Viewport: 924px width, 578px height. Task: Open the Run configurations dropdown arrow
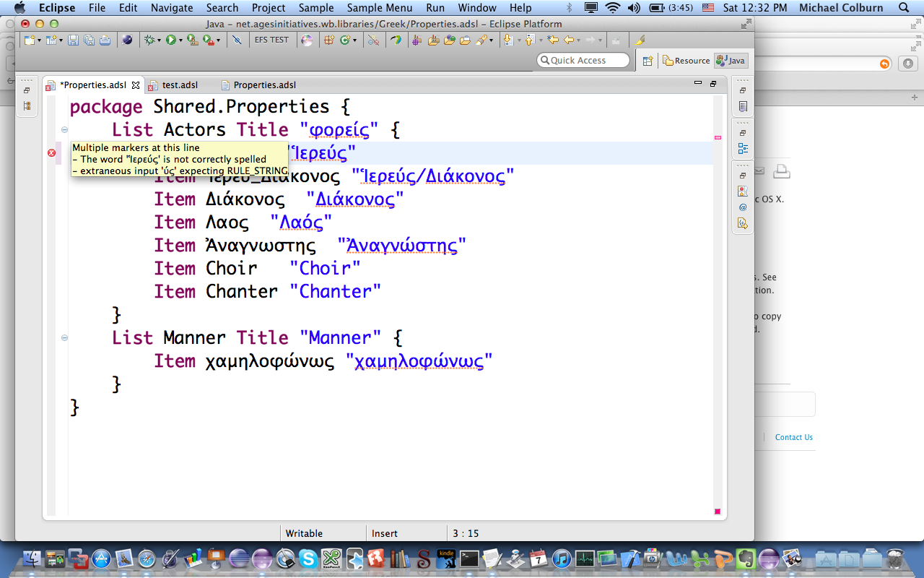(x=180, y=40)
